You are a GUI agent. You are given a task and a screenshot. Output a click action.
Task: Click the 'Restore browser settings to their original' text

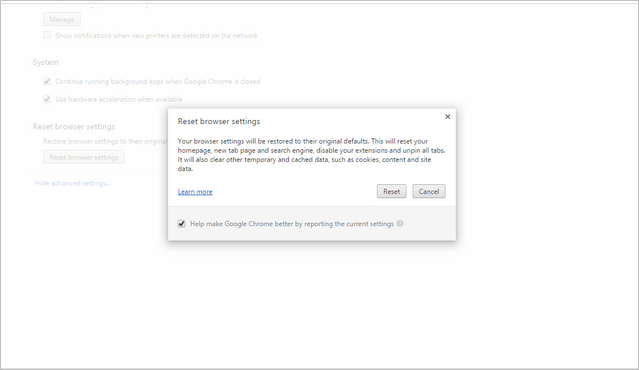click(x=105, y=141)
